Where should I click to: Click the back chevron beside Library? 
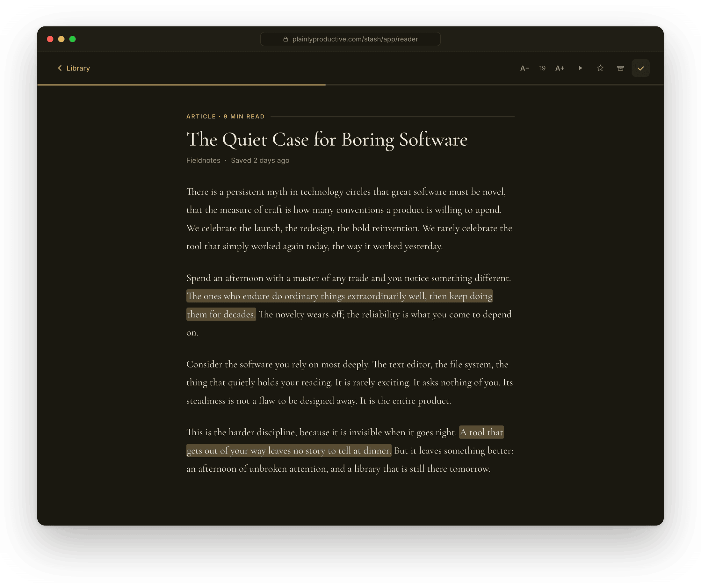(60, 68)
